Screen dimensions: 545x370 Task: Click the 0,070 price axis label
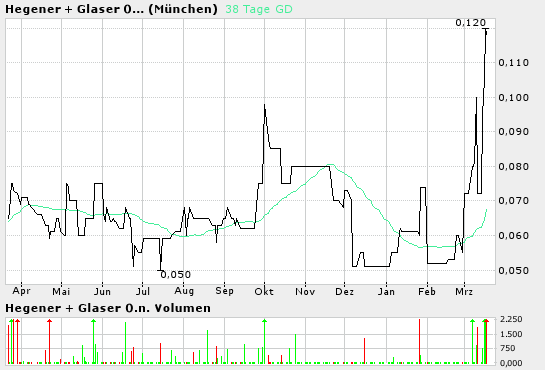pyautogui.click(x=513, y=200)
